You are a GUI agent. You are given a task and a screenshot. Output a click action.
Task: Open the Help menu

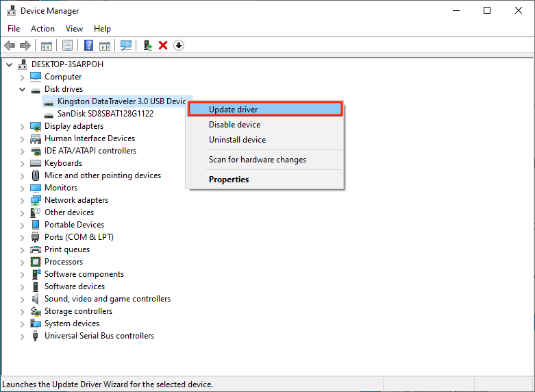click(x=102, y=29)
